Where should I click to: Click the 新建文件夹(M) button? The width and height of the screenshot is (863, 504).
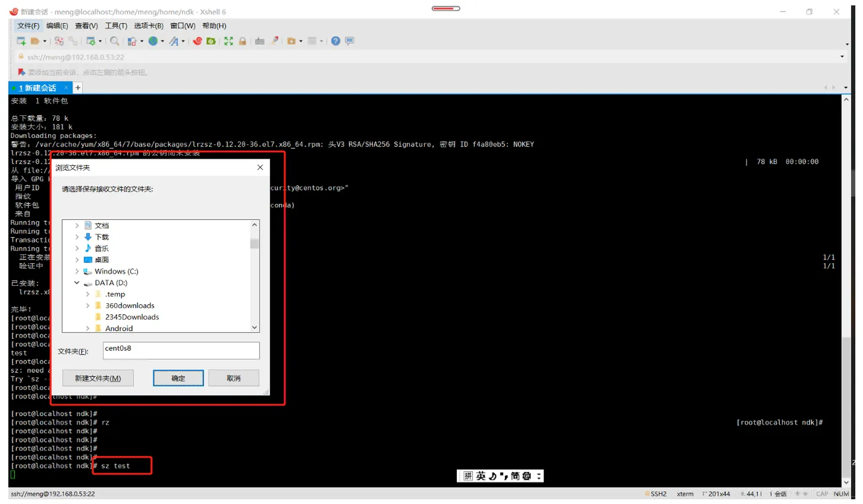(98, 378)
